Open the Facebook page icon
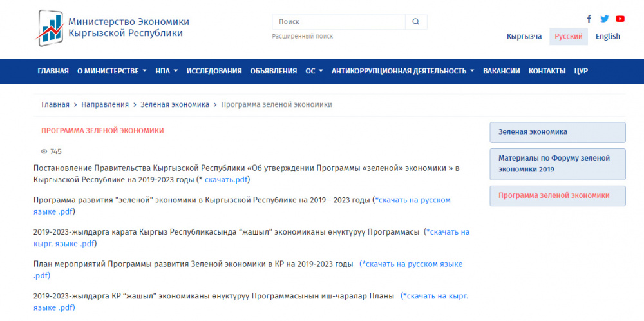 click(589, 19)
